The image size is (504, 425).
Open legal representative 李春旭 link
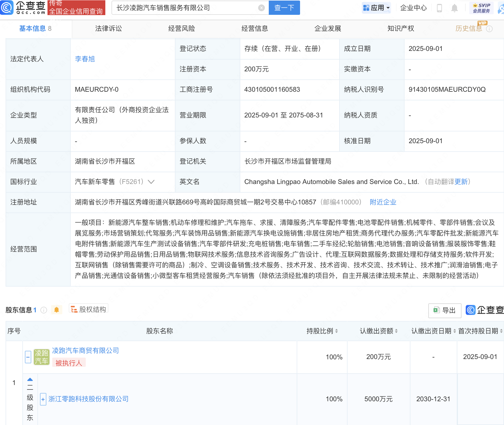(x=85, y=59)
